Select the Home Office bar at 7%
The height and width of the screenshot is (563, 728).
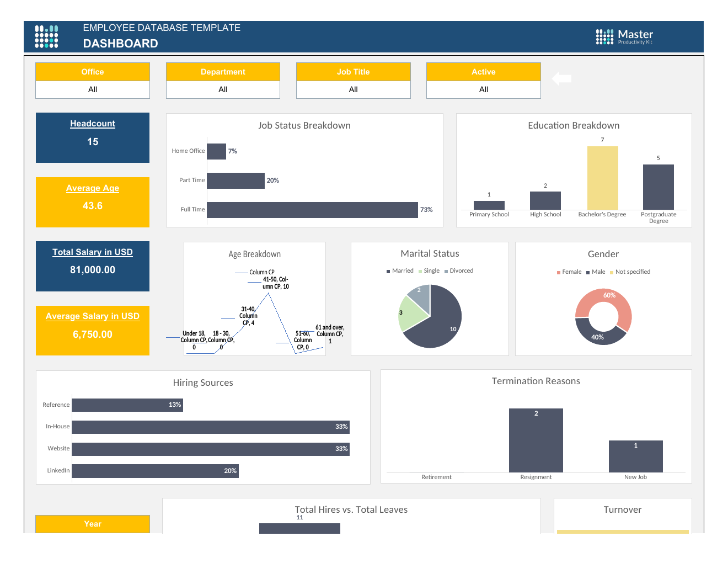[x=217, y=151]
